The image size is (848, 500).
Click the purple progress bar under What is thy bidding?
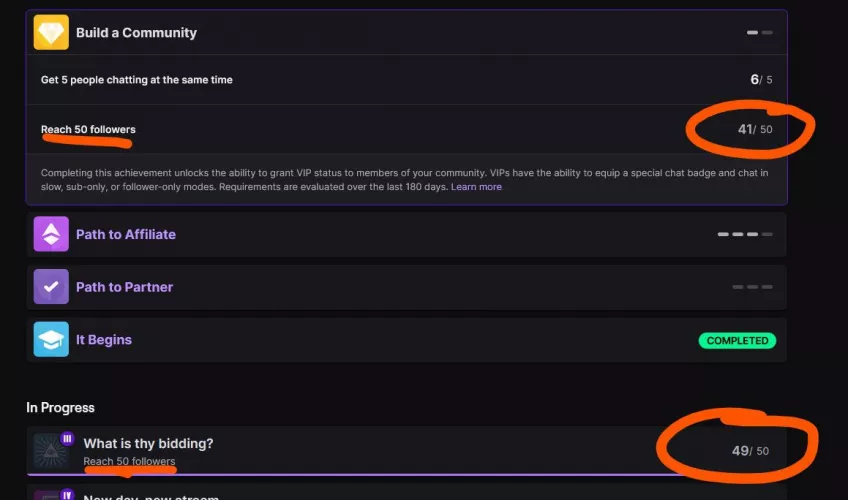point(400,474)
